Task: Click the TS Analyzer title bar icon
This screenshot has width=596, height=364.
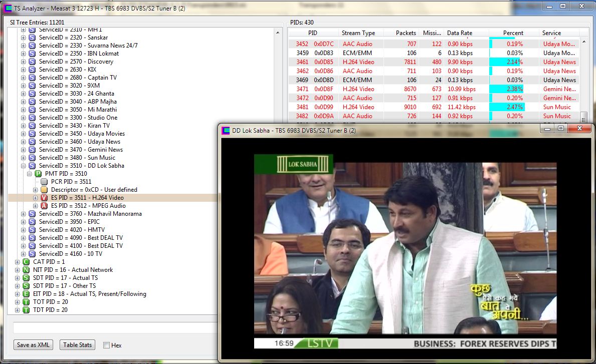Action: (x=8, y=8)
